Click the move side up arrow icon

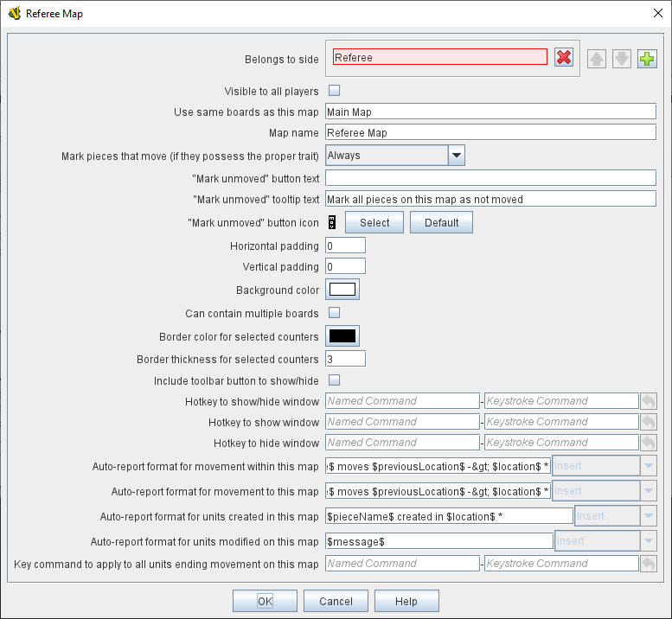(597, 59)
